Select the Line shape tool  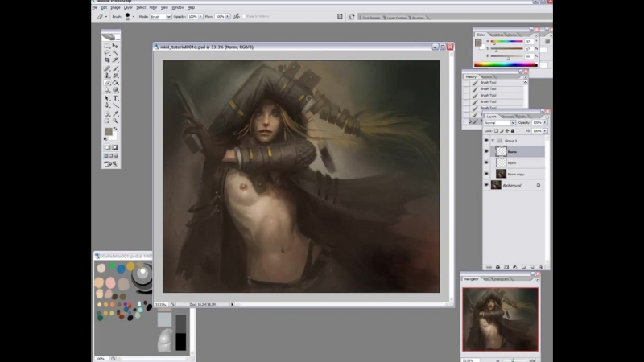click(x=115, y=105)
